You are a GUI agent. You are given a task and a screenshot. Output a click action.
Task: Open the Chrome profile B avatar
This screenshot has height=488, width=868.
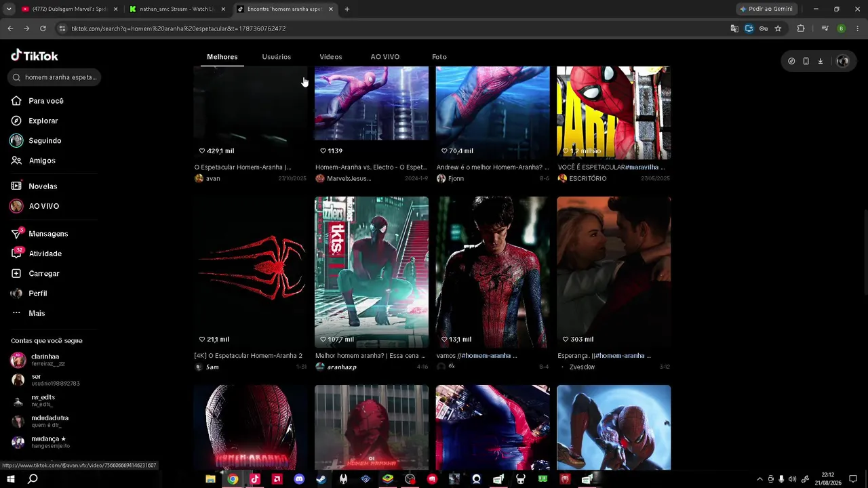841,28
